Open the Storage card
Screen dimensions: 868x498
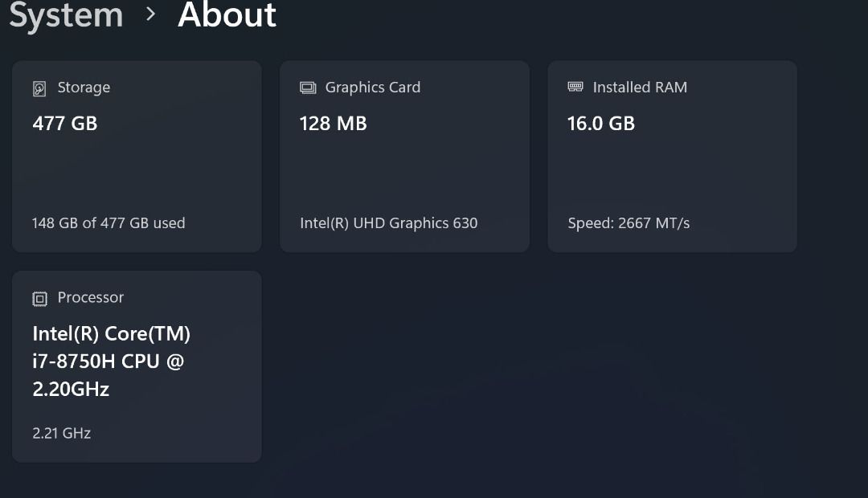pos(137,157)
